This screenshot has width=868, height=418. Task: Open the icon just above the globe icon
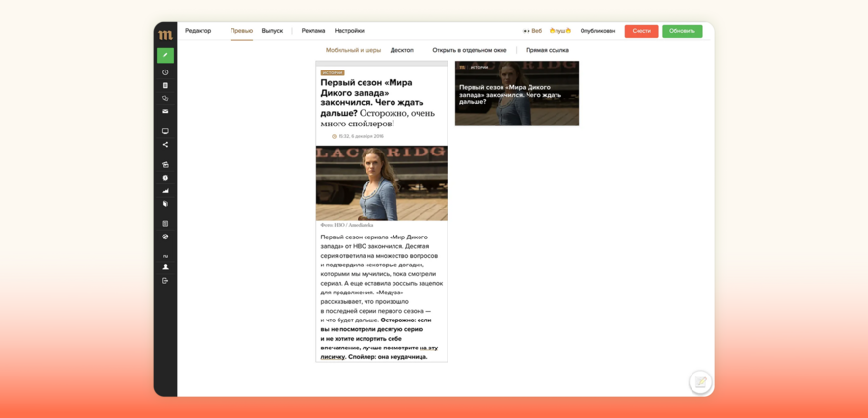tap(165, 223)
